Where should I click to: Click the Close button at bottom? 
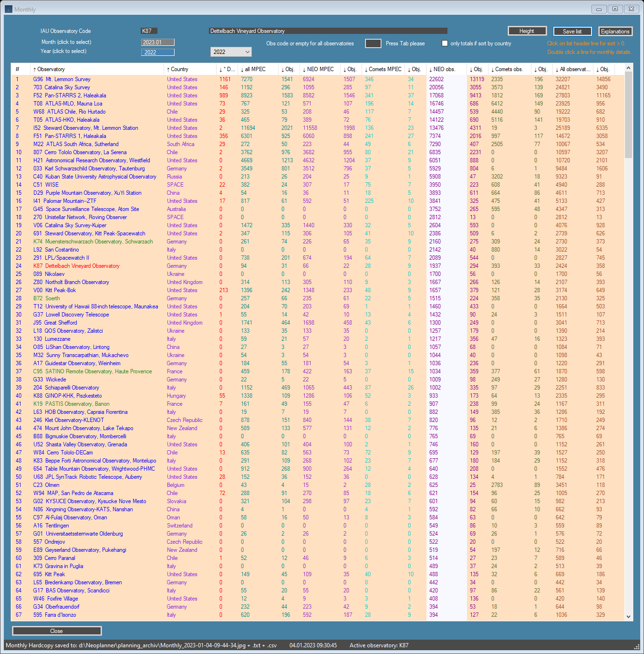pos(57,631)
